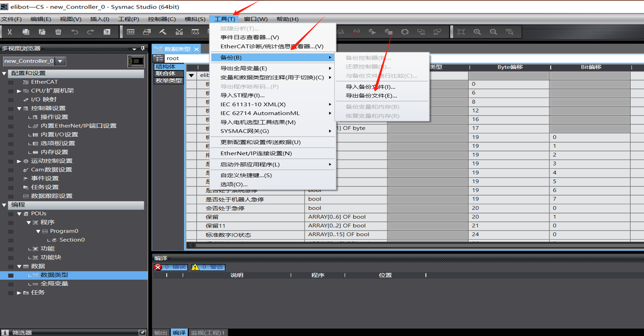Screen dimensions: 644x336
Task: Click the Cut scissors toolbar icon
Action: pyautogui.click(x=9, y=32)
